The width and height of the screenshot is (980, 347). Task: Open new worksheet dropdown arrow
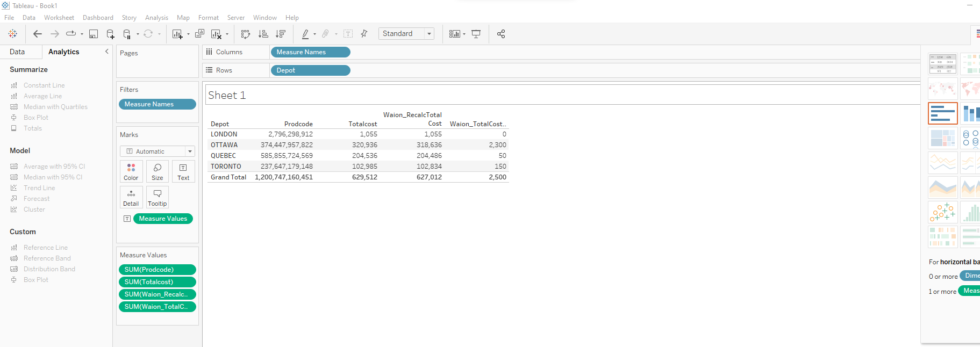tap(188, 34)
